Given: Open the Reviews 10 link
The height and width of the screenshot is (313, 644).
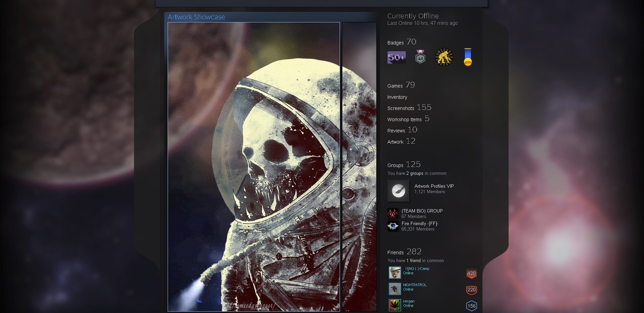Looking at the screenshot, I should pos(402,130).
